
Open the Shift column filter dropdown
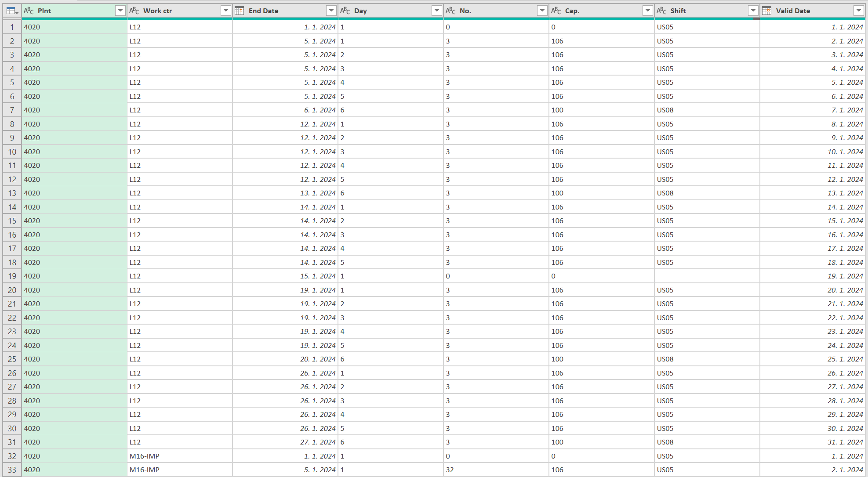pos(753,11)
